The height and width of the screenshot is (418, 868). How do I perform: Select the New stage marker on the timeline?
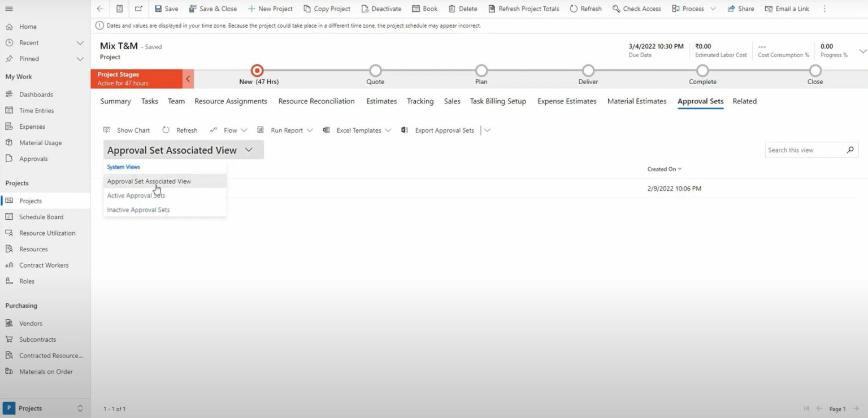[x=256, y=71]
